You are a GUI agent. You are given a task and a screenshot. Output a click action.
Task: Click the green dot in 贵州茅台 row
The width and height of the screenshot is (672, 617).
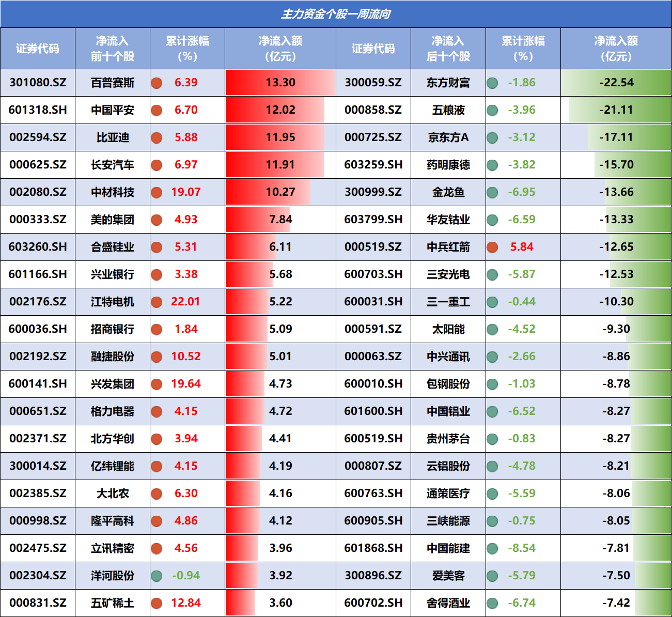pos(492,439)
